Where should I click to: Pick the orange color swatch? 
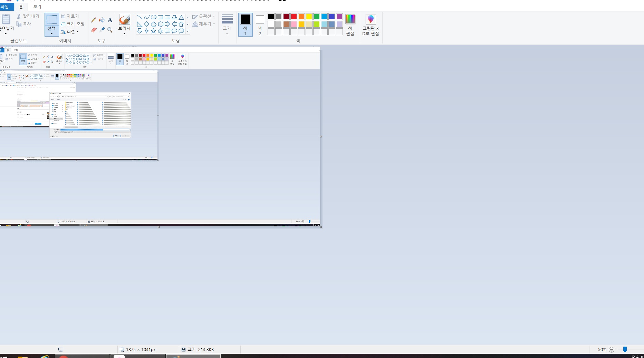(x=301, y=17)
